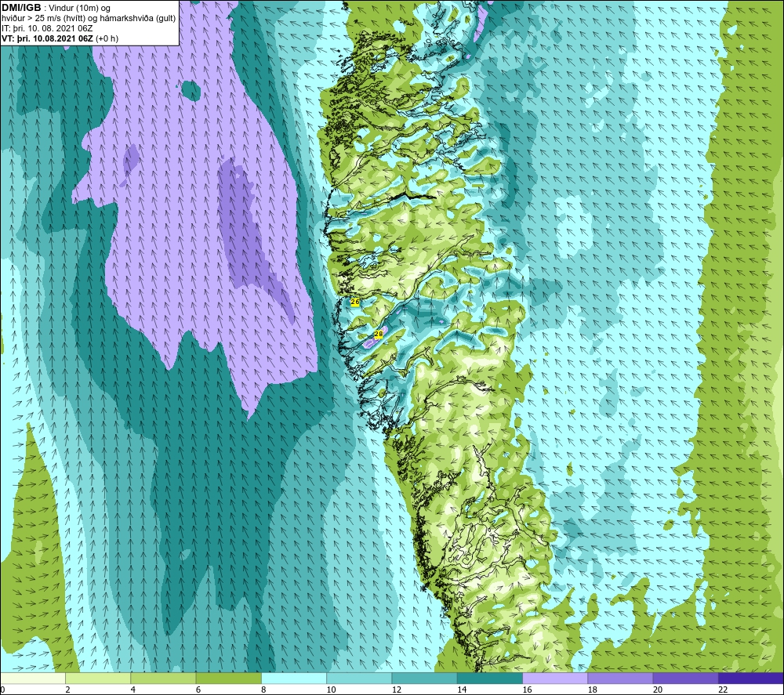The width and height of the screenshot is (784, 695).
Task: Click the 18–20 m/s purple legend swatch
Action: pyautogui.click(x=620, y=678)
